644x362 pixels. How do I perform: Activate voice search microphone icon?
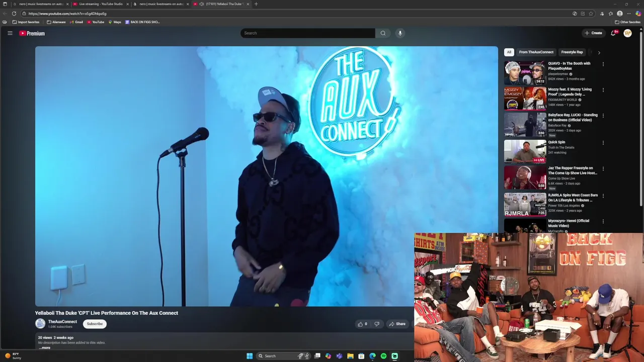(x=400, y=33)
